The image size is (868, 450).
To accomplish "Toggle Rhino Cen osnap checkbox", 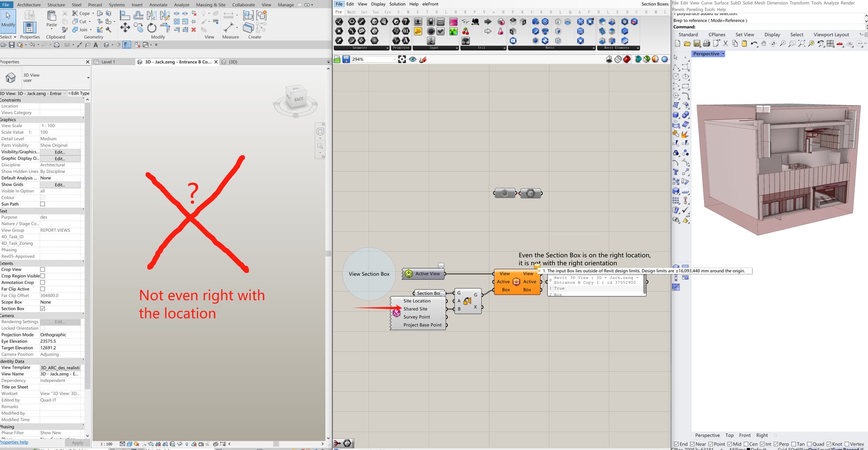I will tap(746, 444).
